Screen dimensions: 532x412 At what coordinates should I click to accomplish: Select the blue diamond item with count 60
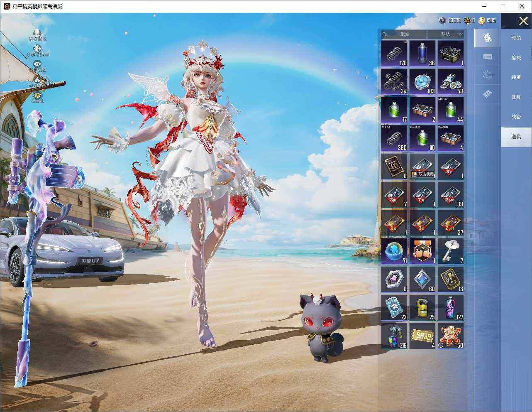point(422,279)
